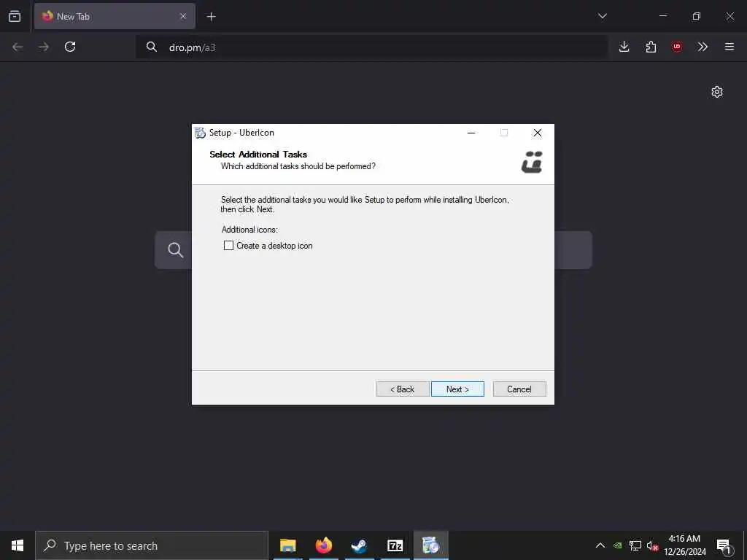The height and width of the screenshot is (560, 747).
Task: Open the Windows Start menu
Action: point(18,545)
